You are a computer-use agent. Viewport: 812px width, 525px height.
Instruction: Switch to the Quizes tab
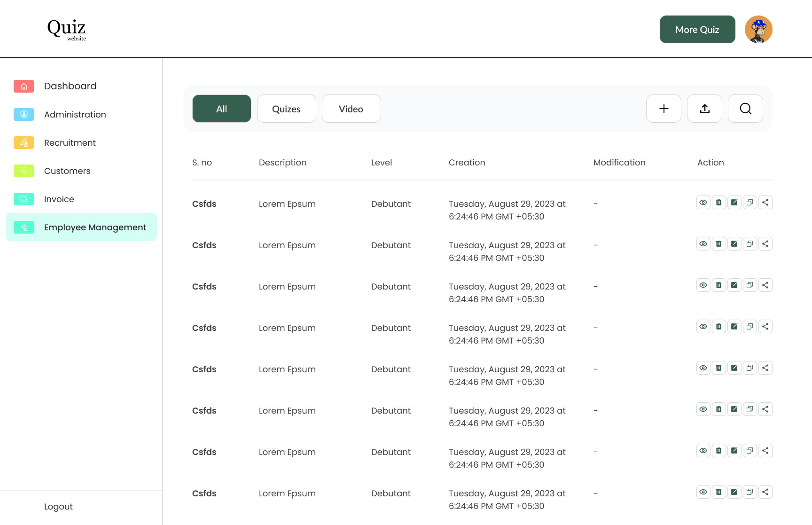pyautogui.click(x=286, y=109)
